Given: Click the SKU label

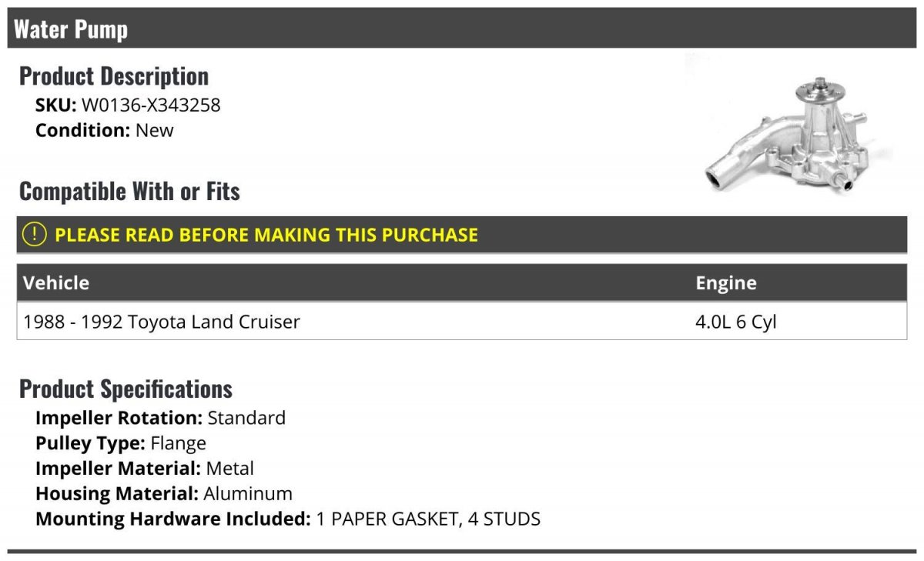Looking at the screenshot, I should (56, 105).
